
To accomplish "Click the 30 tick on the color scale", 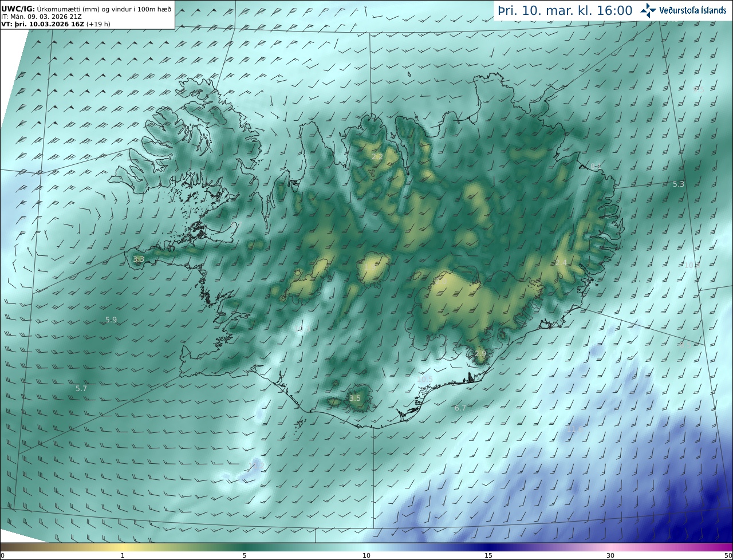I will [x=610, y=555].
